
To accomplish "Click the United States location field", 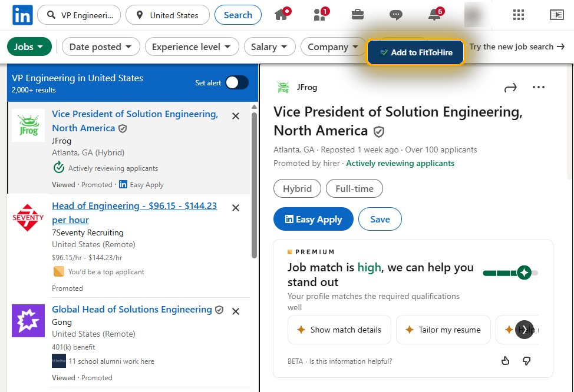I will click(x=167, y=15).
